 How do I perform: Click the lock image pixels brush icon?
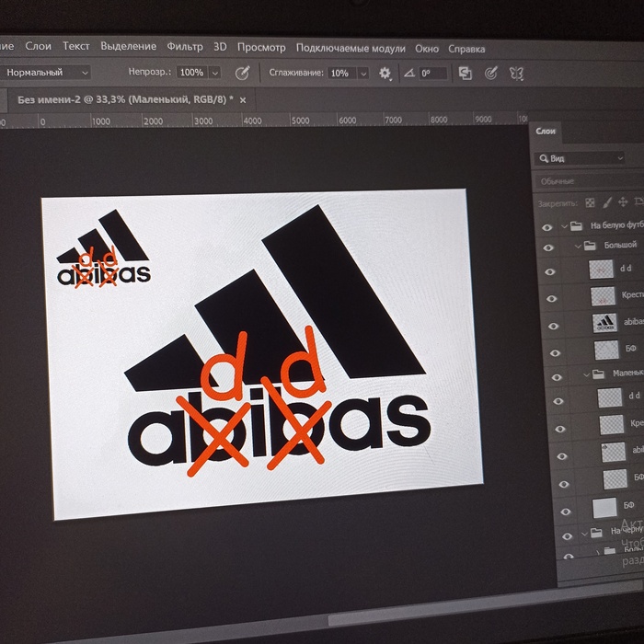(608, 202)
